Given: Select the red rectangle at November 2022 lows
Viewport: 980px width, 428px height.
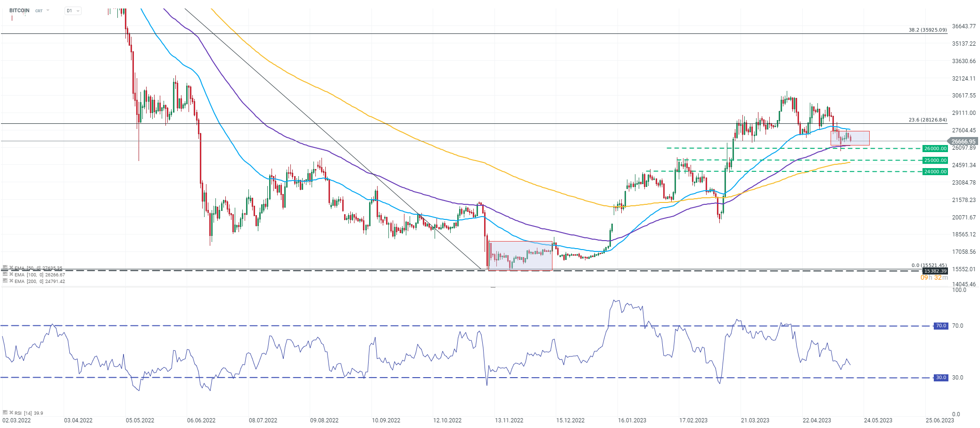Looking at the screenshot, I should [x=520, y=256].
